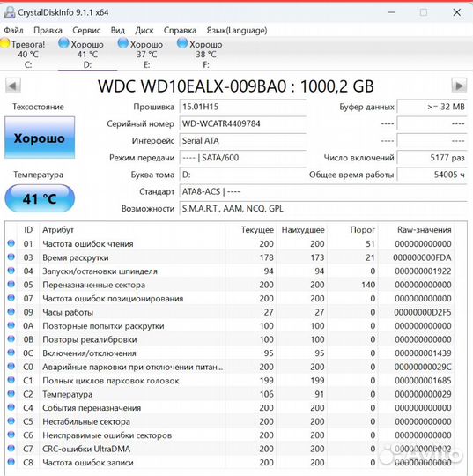This screenshot has width=473, height=476.
Task: Click blue status orb for drive F:
Action: (182, 43)
